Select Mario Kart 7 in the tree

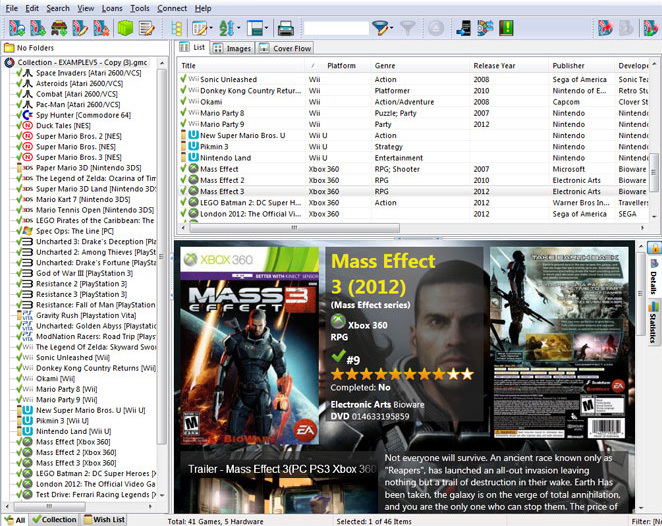tap(83, 199)
